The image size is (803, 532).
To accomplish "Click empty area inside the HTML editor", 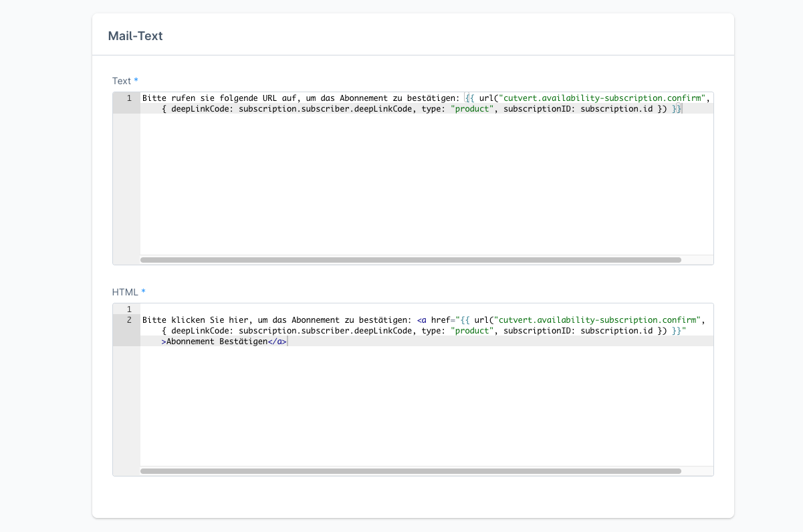I will [x=427, y=408].
